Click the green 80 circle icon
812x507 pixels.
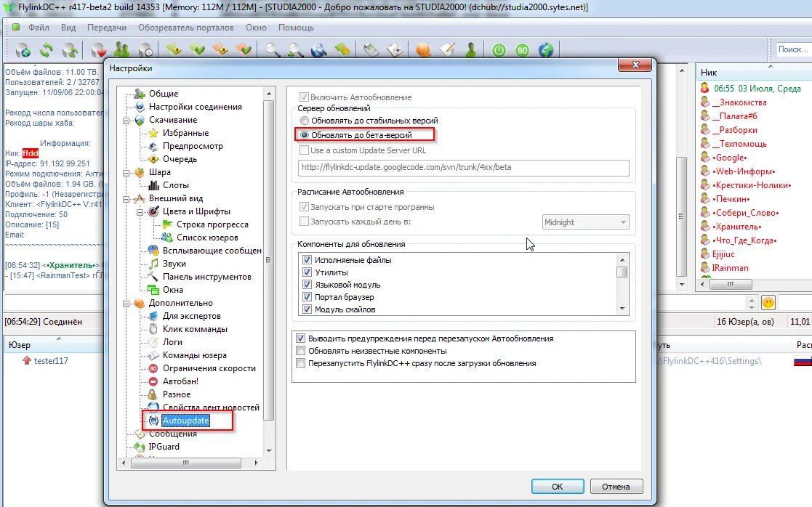tap(522, 49)
